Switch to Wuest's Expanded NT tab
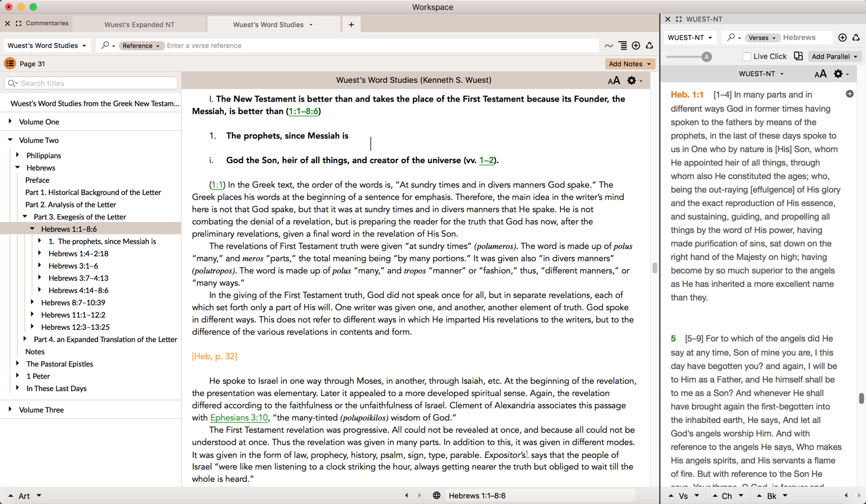 tap(139, 25)
